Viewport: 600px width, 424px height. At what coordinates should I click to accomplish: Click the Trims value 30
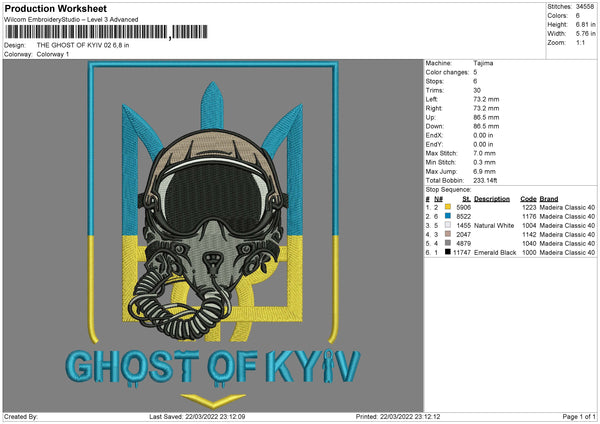coord(477,90)
